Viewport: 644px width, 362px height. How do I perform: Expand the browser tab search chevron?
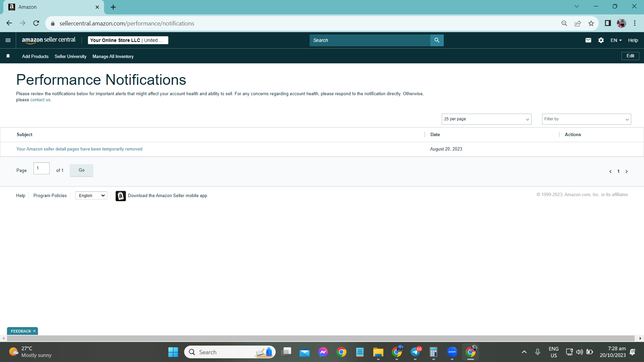tap(577, 6)
